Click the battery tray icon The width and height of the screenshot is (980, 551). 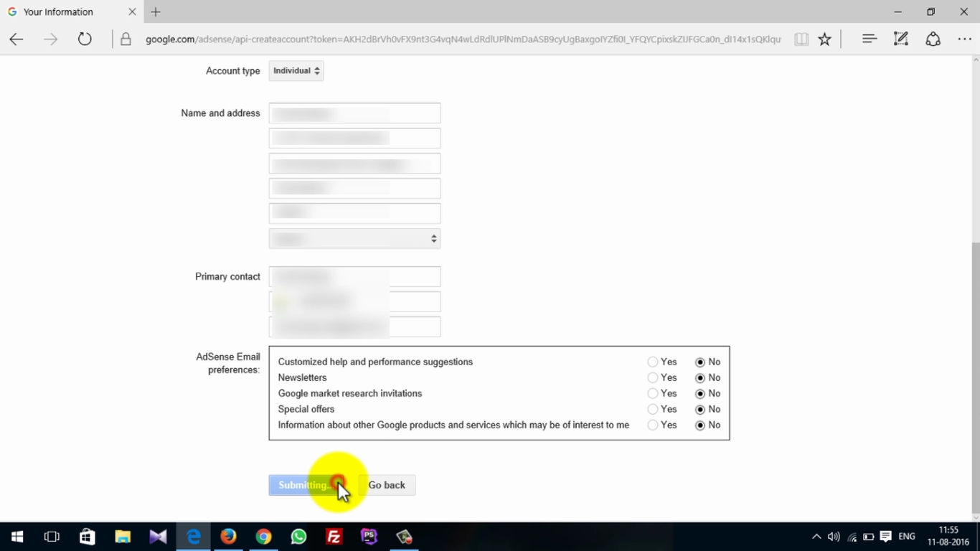click(x=869, y=537)
